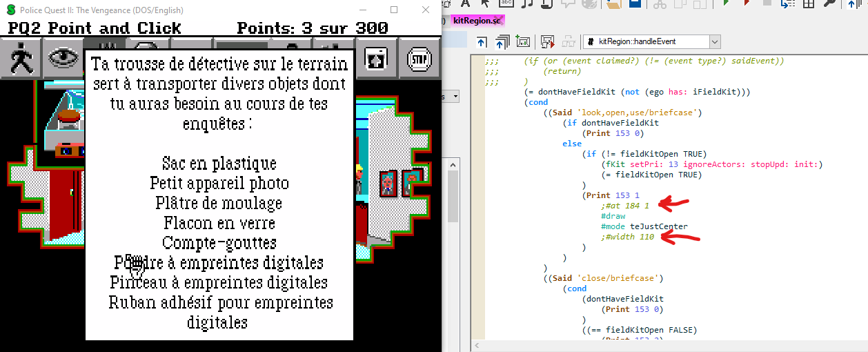868x352 pixels.
Task: Click the grayed-out sync toolbar icon
Action: coord(569,41)
